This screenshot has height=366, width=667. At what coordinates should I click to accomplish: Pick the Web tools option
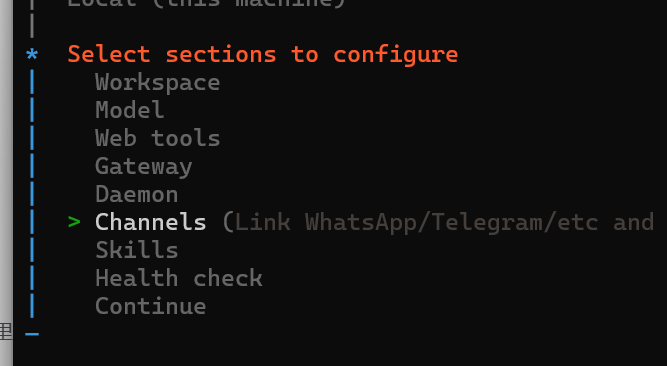[157, 138]
